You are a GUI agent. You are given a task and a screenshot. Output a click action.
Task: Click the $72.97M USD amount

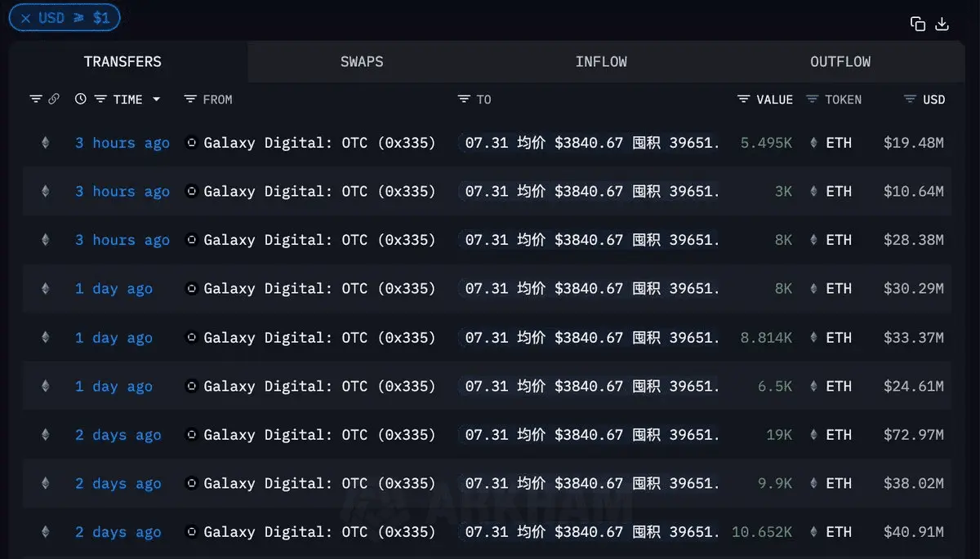coord(914,435)
